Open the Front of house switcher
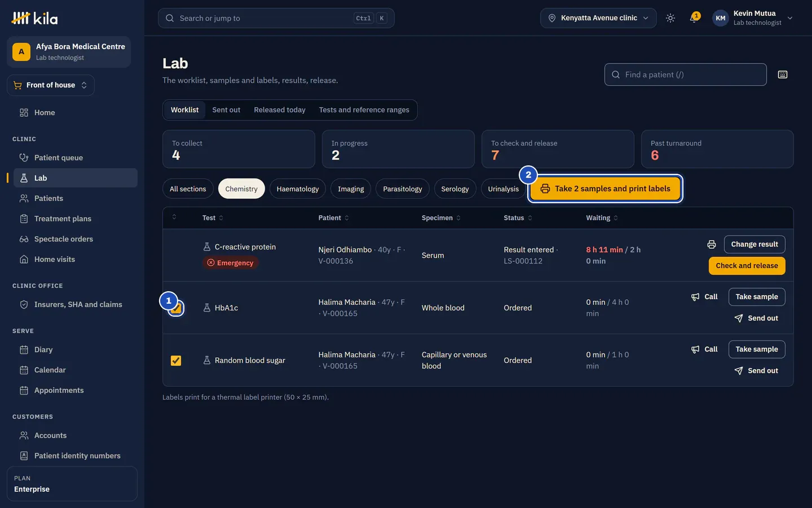 tap(51, 85)
